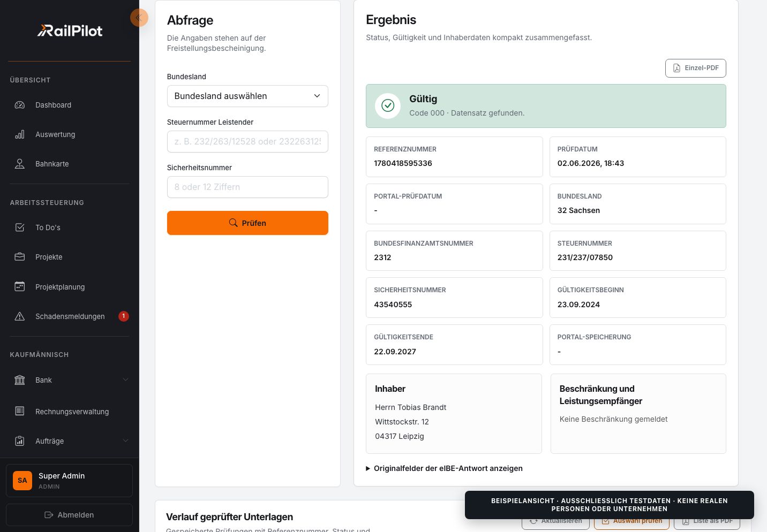
Task: Click the Liste als PDF button
Action: pos(707,521)
